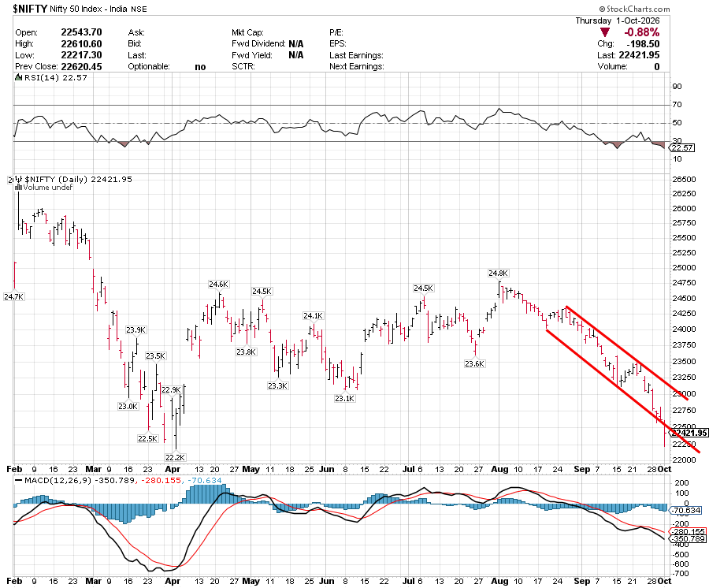Click the -0.88% percent change

641,32
